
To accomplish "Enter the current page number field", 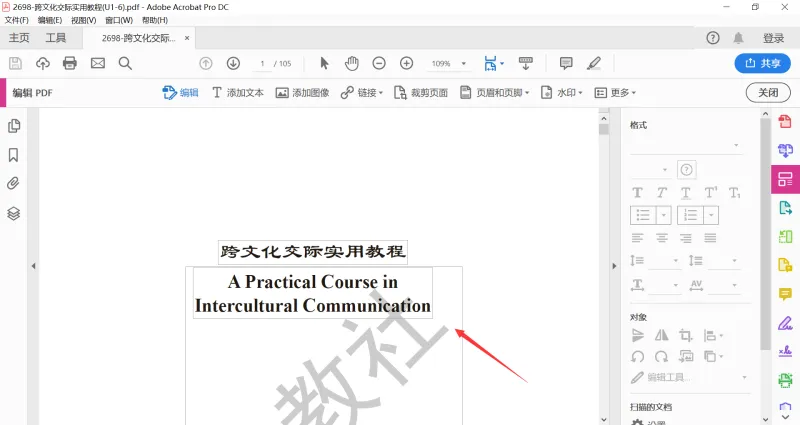I will (x=262, y=64).
